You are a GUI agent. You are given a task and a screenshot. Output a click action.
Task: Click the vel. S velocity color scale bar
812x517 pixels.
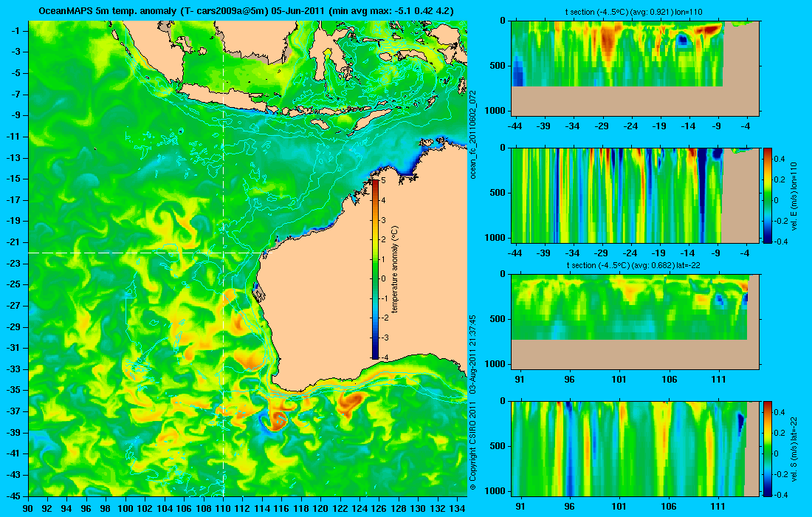(768, 448)
